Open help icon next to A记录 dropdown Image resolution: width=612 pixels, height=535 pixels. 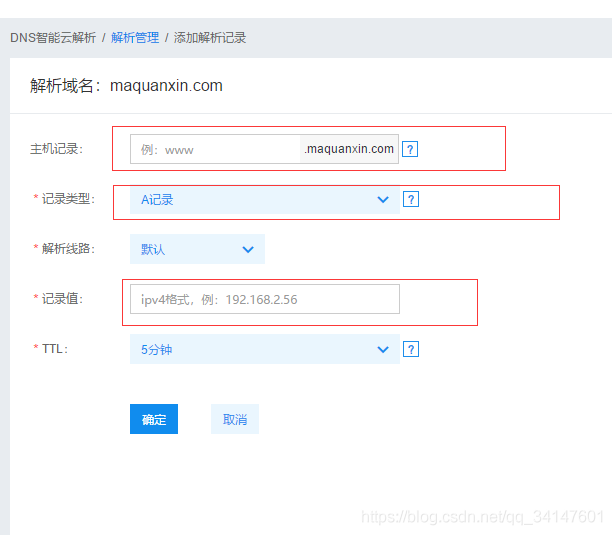click(410, 199)
